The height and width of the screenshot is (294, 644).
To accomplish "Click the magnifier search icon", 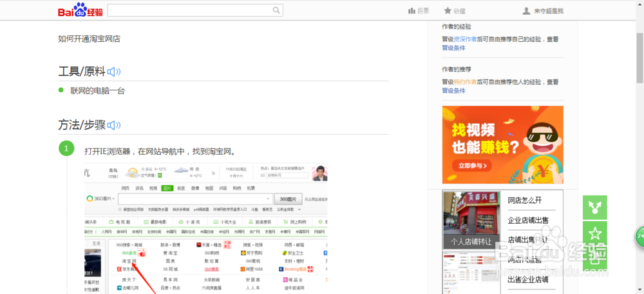I will tap(276, 10).
